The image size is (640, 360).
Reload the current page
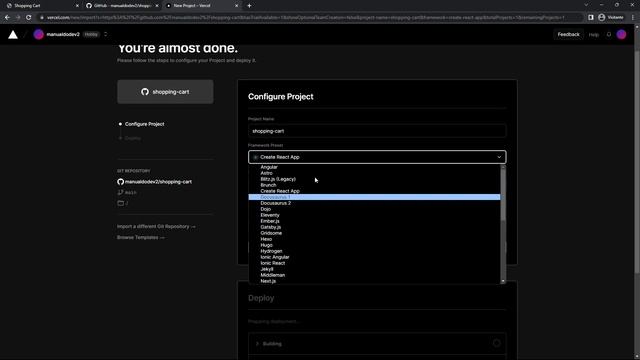[x=29, y=18]
